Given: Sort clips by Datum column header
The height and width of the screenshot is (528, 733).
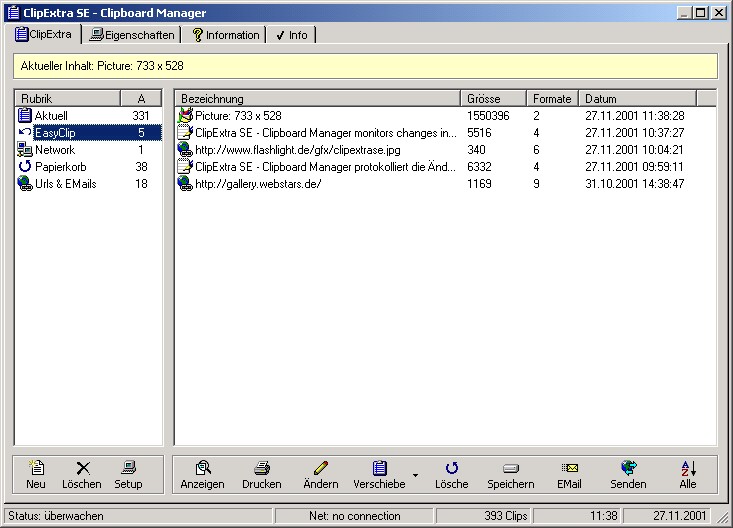Looking at the screenshot, I should [x=638, y=99].
